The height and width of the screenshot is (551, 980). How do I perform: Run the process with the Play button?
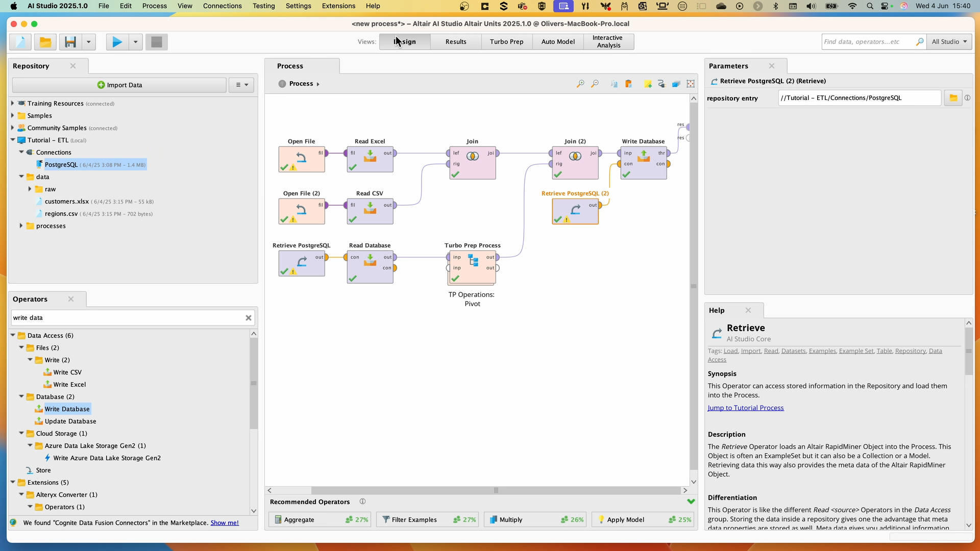coord(116,42)
